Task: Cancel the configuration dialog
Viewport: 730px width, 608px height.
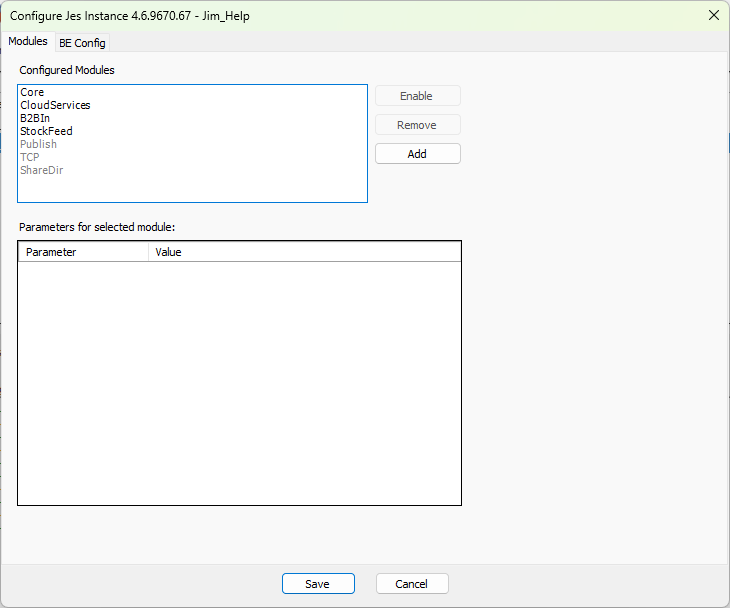Action: click(x=412, y=584)
